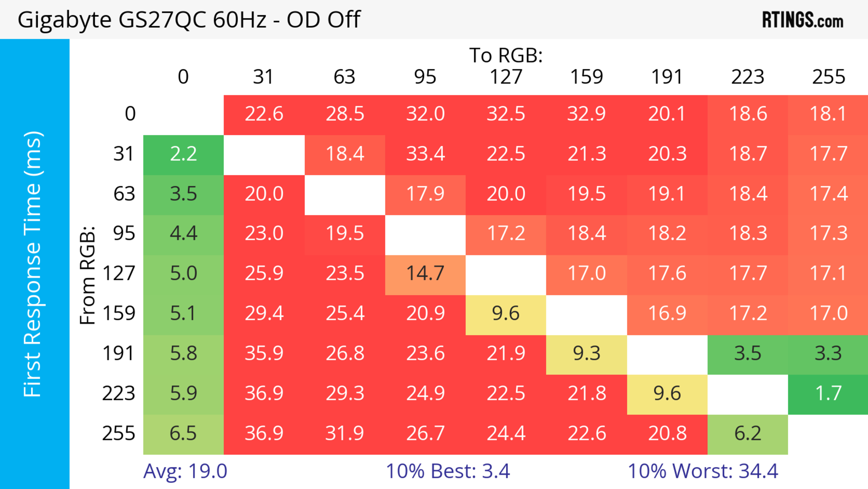Click the RTINGS.com logo
The image size is (868, 489).
click(803, 20)
